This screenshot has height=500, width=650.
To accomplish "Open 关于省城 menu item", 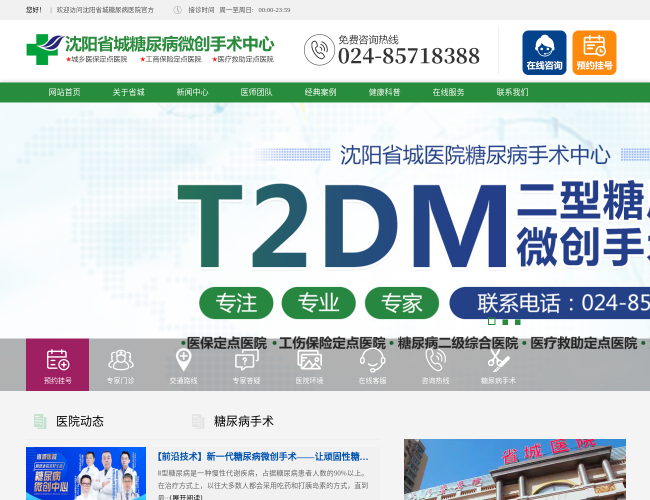I will click(x=129, y=92).
